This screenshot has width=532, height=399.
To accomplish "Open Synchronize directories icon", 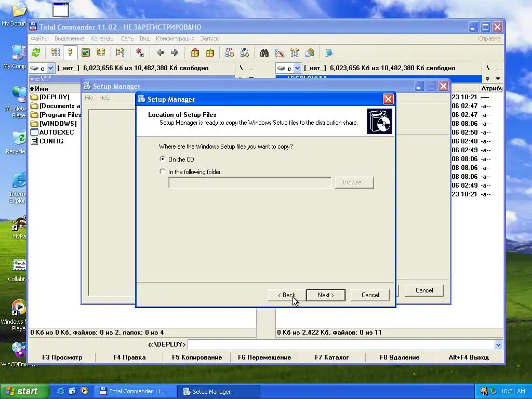I will (x=295, y=52).
